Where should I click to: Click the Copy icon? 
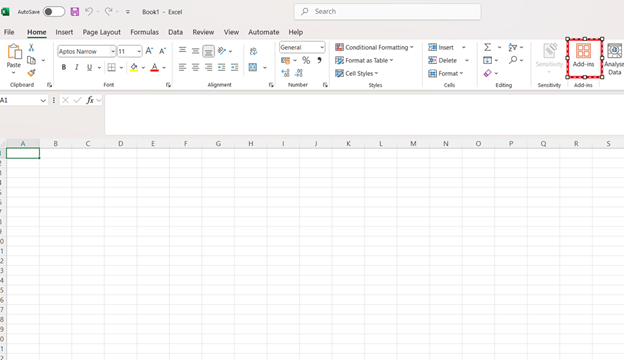(x=31, y=60)
